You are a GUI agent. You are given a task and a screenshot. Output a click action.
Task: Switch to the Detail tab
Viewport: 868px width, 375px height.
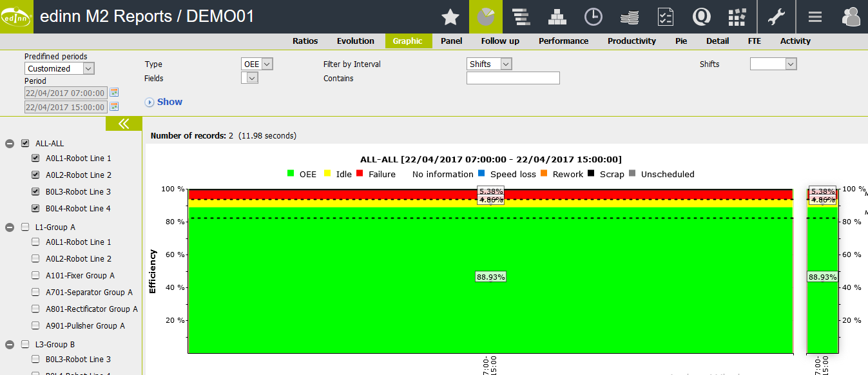click(x=718, y=41)
